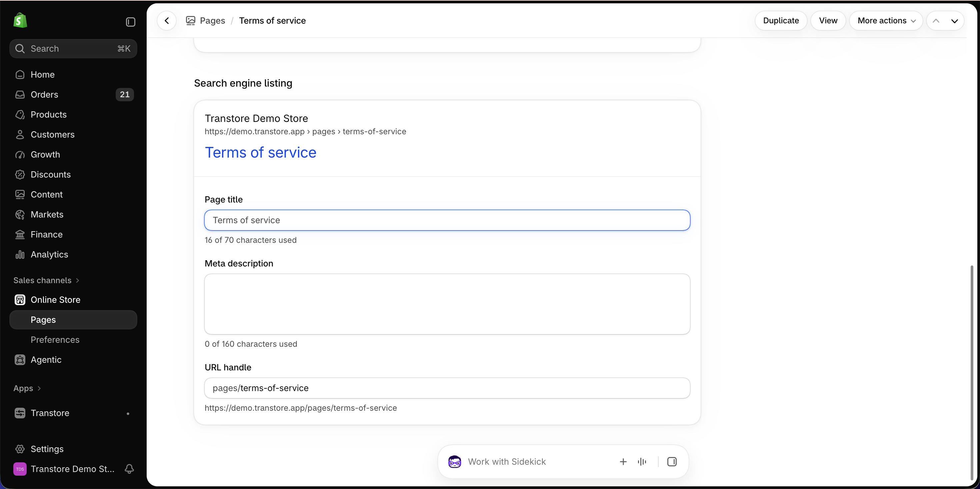
Task: Click the Transtore app icon
Action: [x=20, y=413]
